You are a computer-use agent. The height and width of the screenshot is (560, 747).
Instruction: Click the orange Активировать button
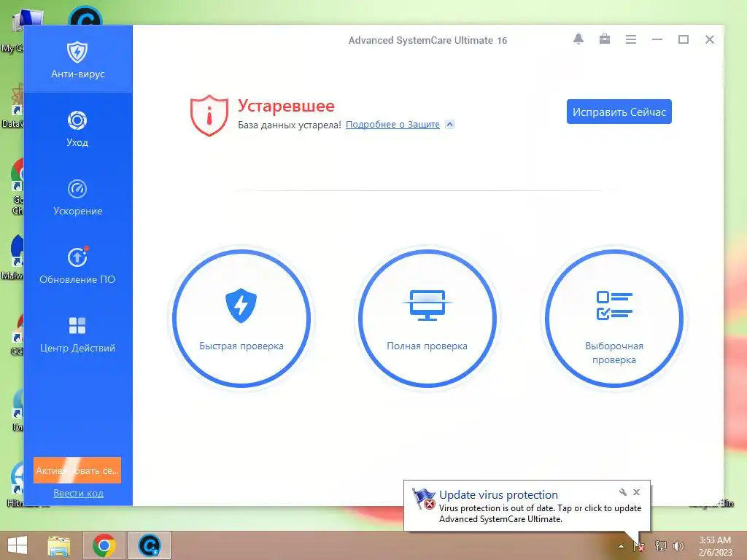[x=77, y=470]
